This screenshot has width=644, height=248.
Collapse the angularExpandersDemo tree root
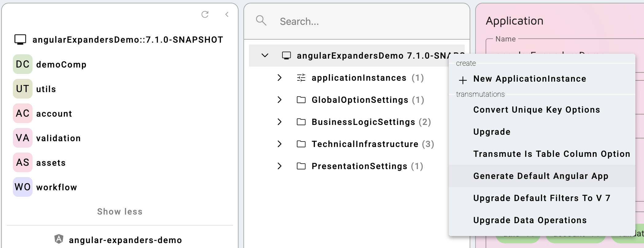click(265, 56)
